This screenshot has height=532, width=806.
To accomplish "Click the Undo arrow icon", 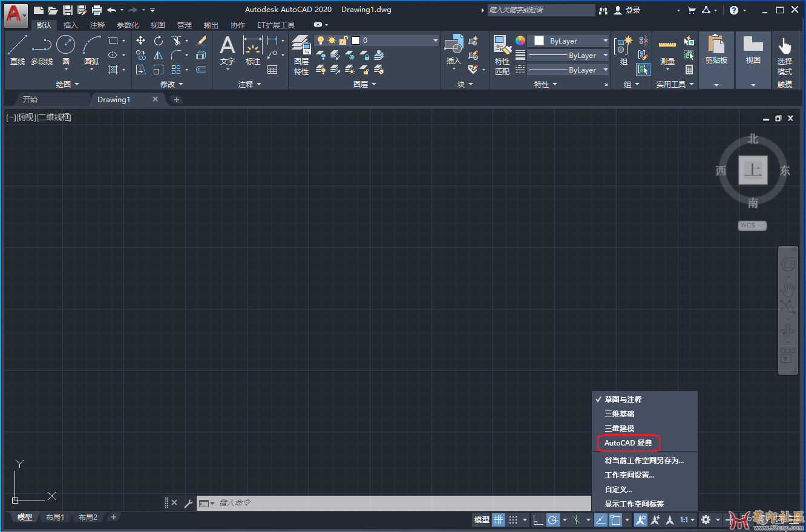I will (111, 10).
